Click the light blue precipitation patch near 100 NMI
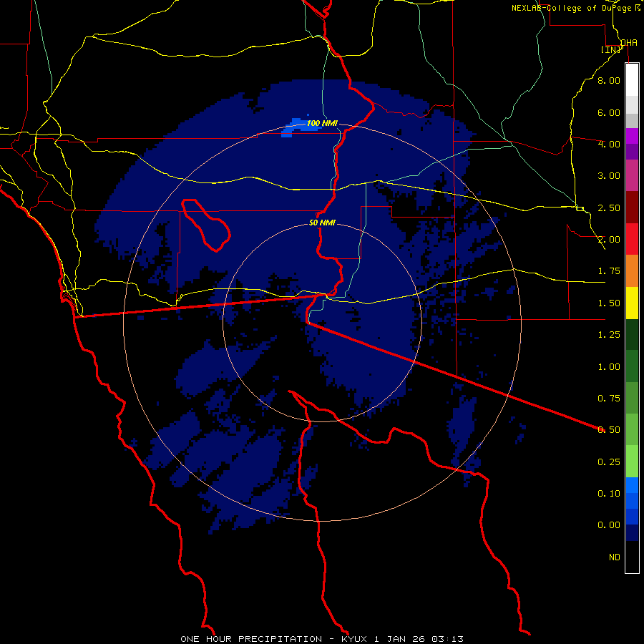Screen dimensions: 644x644 click(x=299, y=127)
